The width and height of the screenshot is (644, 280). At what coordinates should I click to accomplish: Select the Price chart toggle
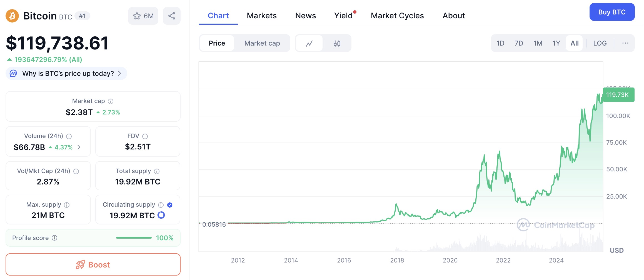(217, 43)
